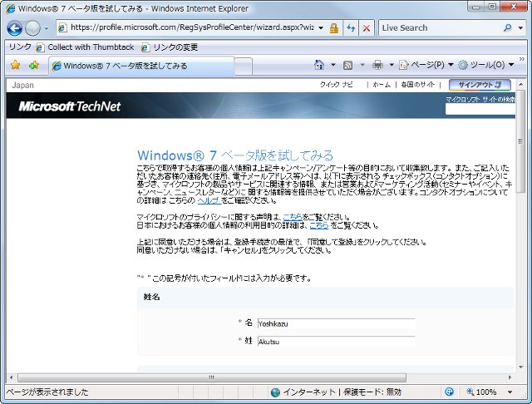
Task: Click the リンク label on links bar
Action: click(20, 47)
